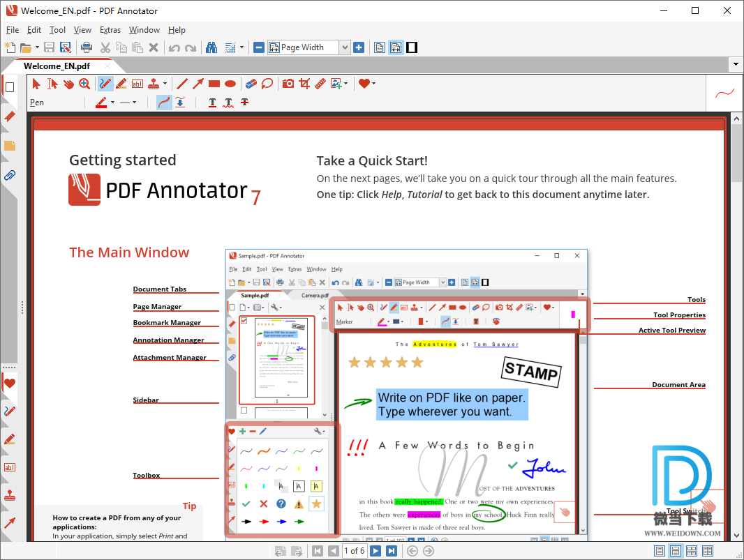This screenshot has height=560, width=744.
Task: Toggle auto-smooth pen curve option
Action: click(x=163, y=103)
